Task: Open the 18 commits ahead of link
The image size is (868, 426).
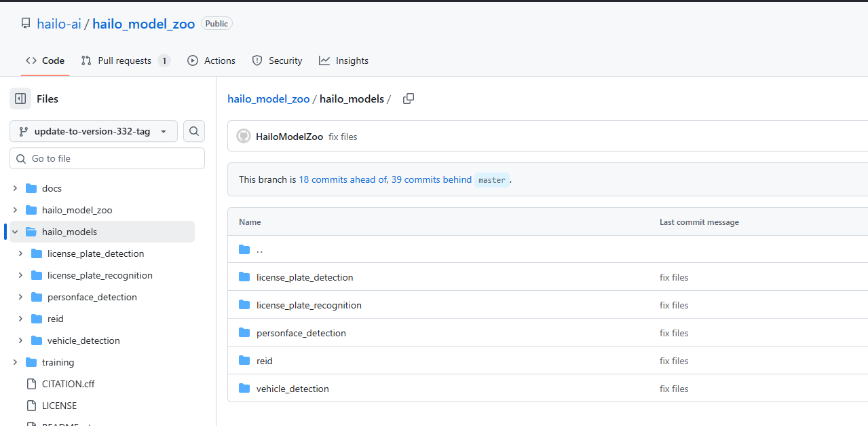Action: click(x=343, y=180)
